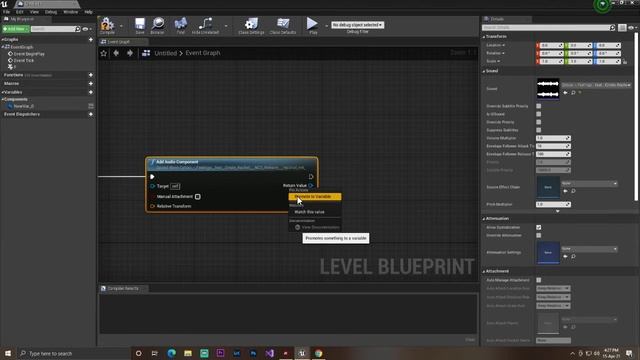Collapse the Attachment section

click(484, 271)
